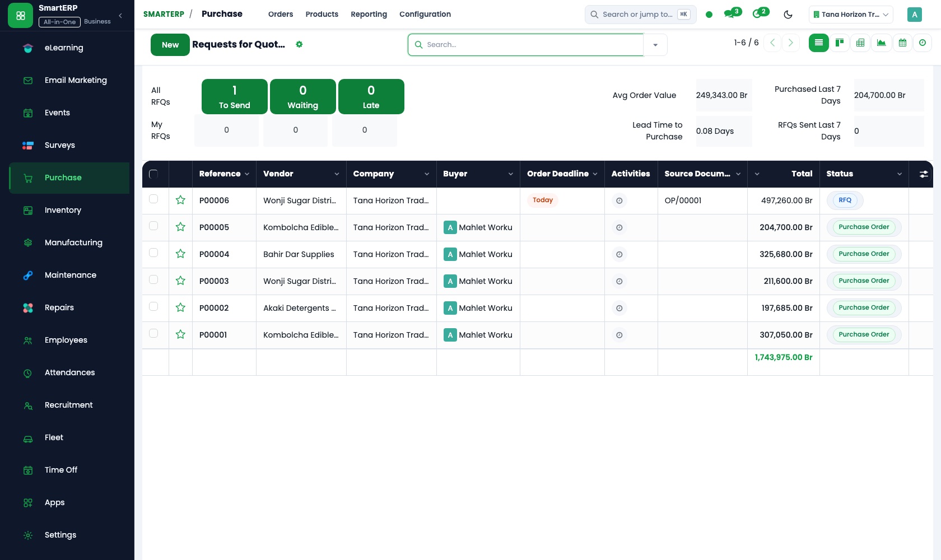Check the P00006 row checkbox
The height and width of the screenshot is (560, 941).
coord(153,199)
